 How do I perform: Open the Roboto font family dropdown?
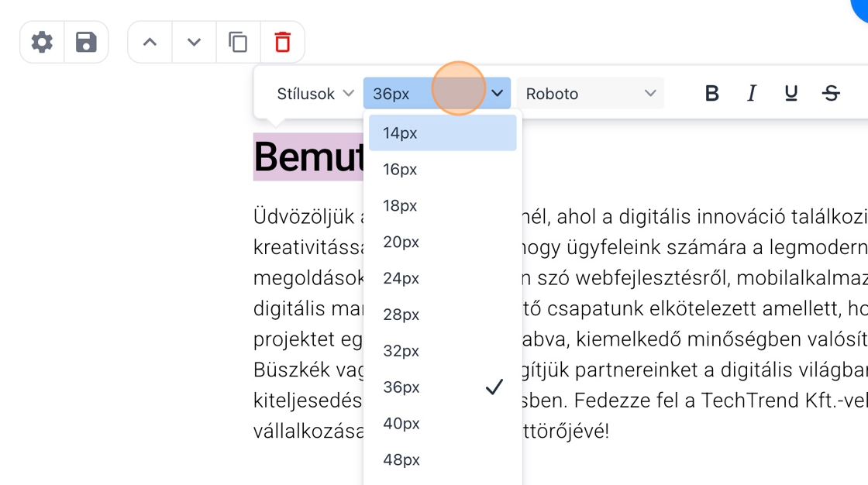click(x=590, y=94)
